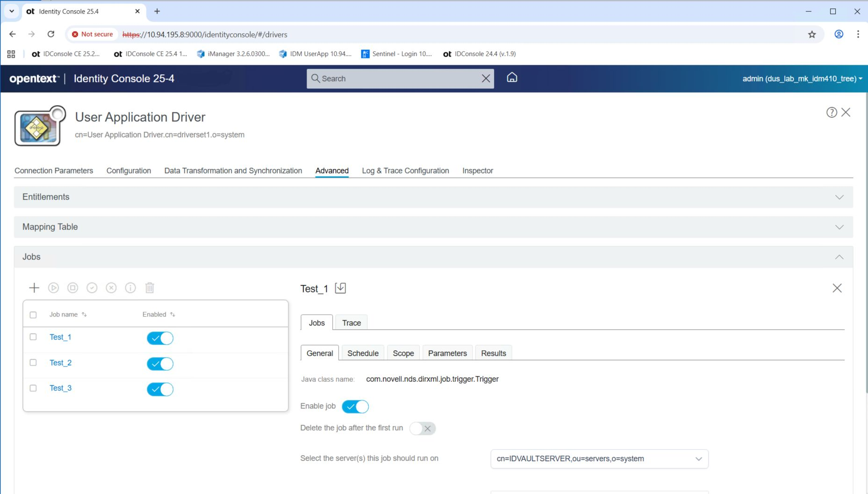Open help with question mark icon
Viewport: 868px width, 494px height.
tap(832, 112)
